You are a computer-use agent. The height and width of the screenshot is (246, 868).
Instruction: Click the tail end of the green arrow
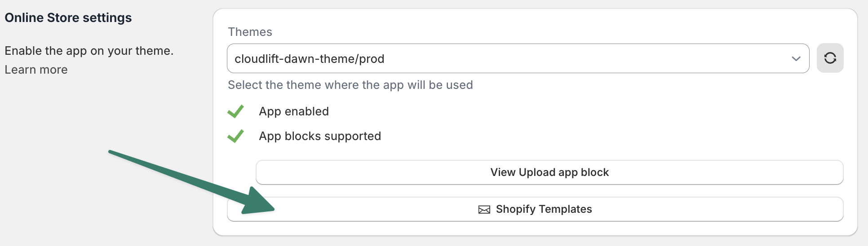click(112, 153)
